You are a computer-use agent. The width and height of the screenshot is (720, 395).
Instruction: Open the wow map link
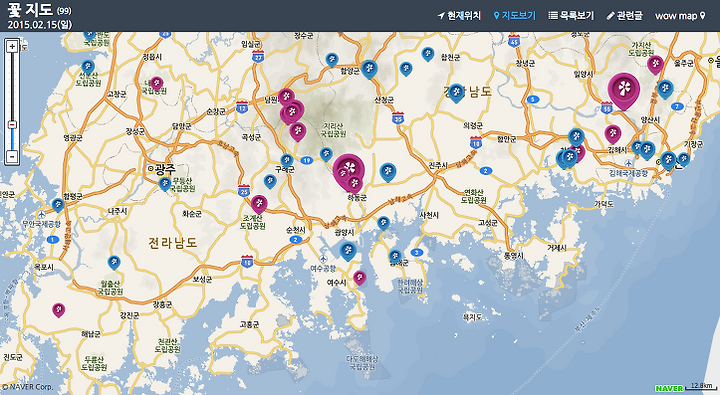point(680,16)
